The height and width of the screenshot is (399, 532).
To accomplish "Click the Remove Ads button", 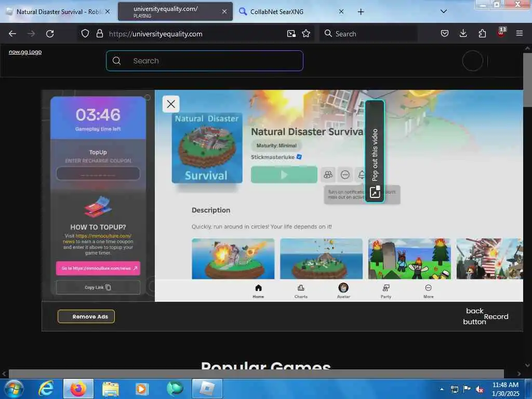I will [x=86, y=316].
